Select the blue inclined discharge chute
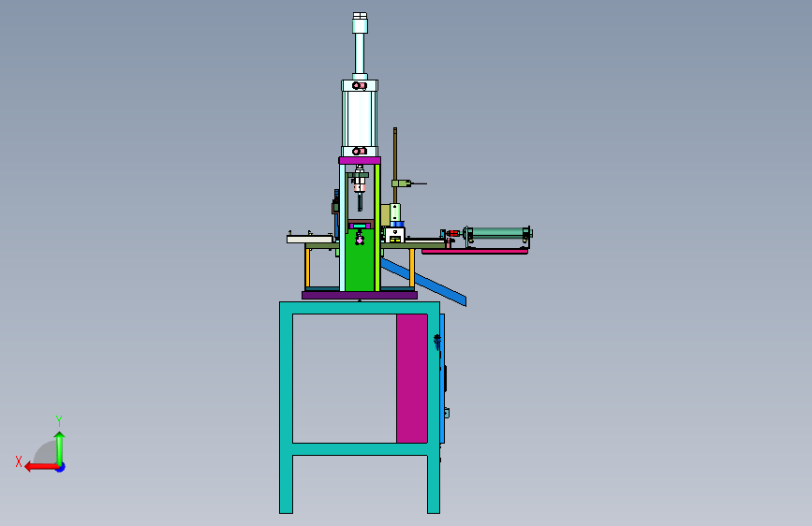The image size is (812, 526). (x=423, y=282)
